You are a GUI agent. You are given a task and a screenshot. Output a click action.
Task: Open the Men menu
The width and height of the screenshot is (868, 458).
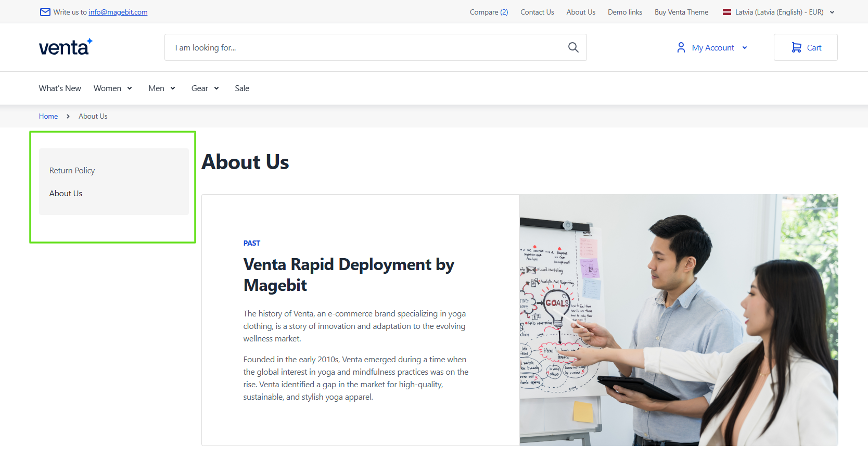(156, 88)
